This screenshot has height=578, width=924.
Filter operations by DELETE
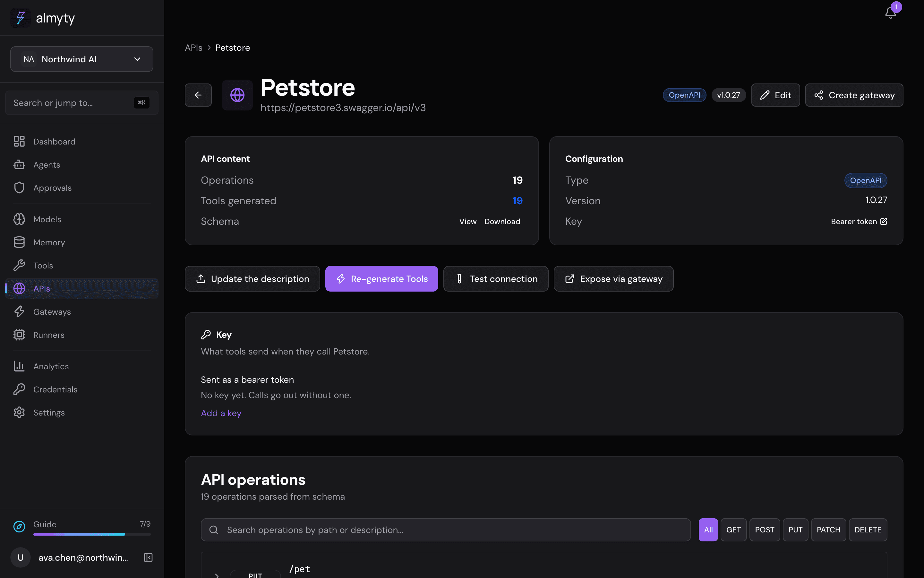868,530
